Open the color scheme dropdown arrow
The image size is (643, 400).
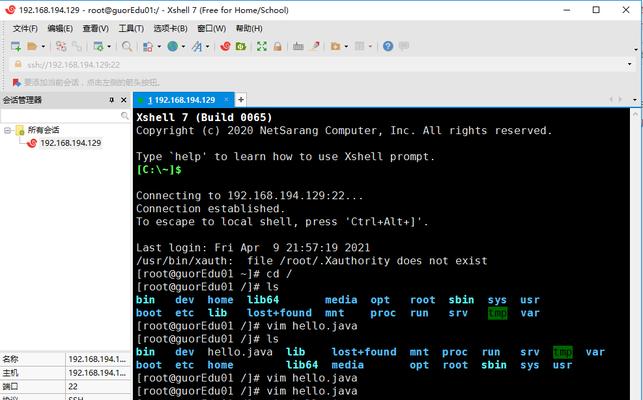coord(159,46)
